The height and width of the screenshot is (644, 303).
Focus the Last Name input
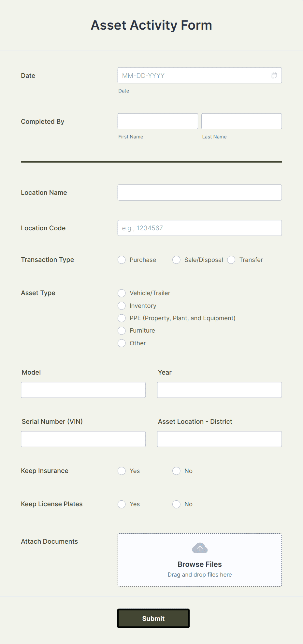point(241,121)
